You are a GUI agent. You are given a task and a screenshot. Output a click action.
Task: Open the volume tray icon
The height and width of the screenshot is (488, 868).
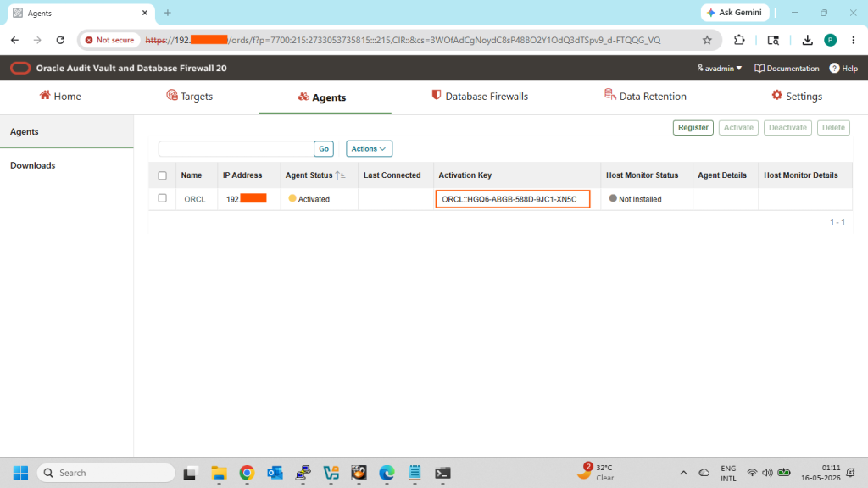(x=767, y=473)
